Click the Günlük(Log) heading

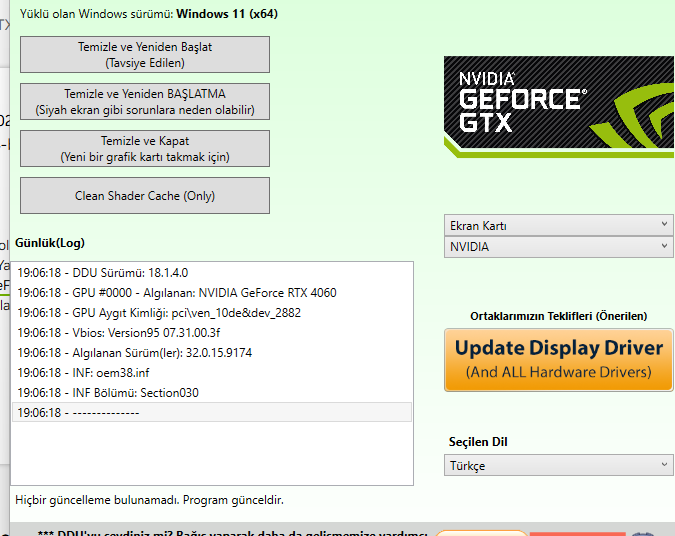click(50, 243)
